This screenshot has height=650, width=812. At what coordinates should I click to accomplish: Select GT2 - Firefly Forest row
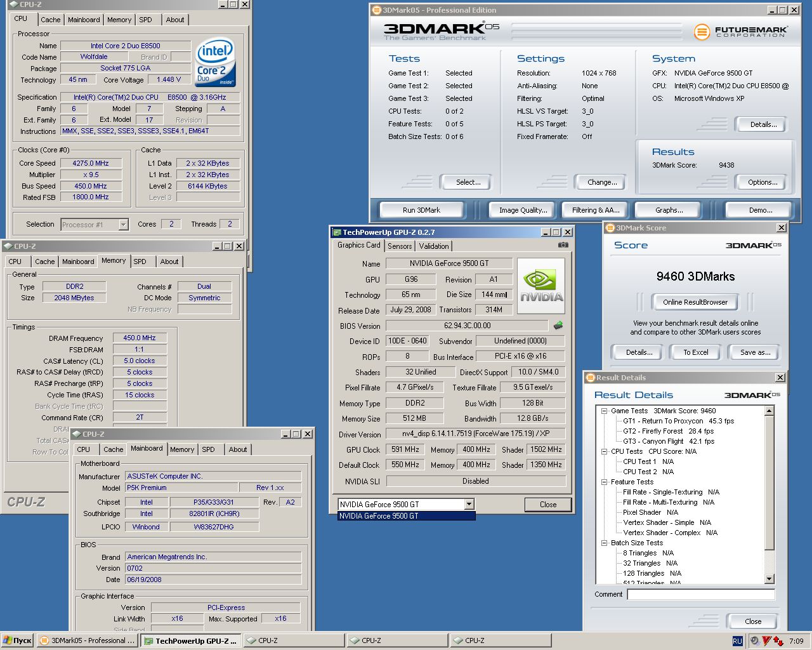(x=668, y=431)
